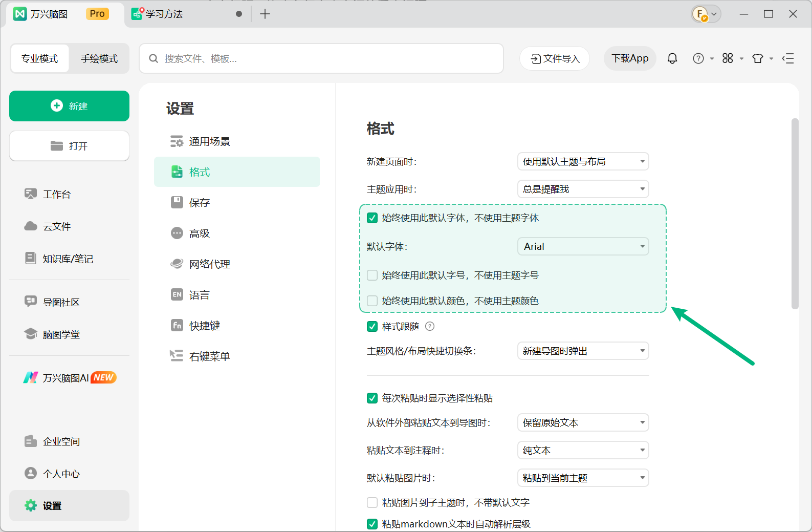Click the 脑图学堂 graduation cap icon
This screenshot has height=532, width=812.
tap(31, 334)
